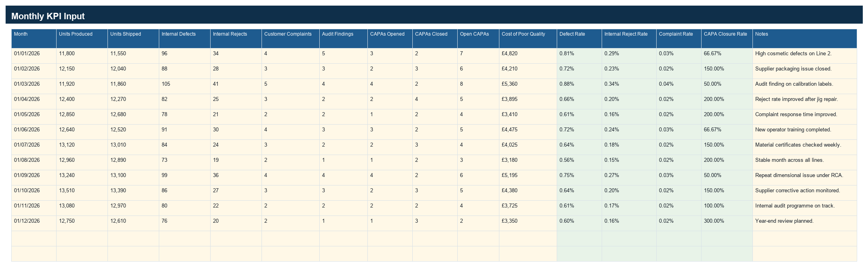Click the Monthly KPI Input title

pos(48,16)
